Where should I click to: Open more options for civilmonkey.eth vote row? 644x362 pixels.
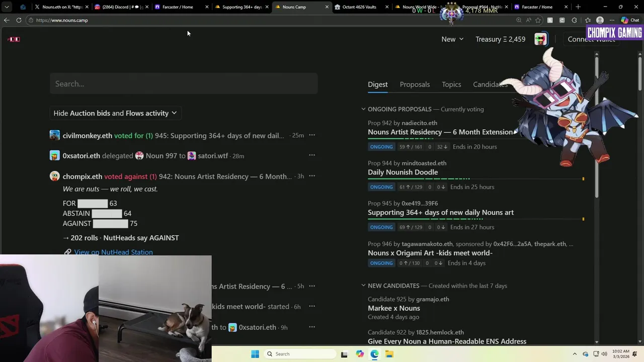[x=312, y=135]
